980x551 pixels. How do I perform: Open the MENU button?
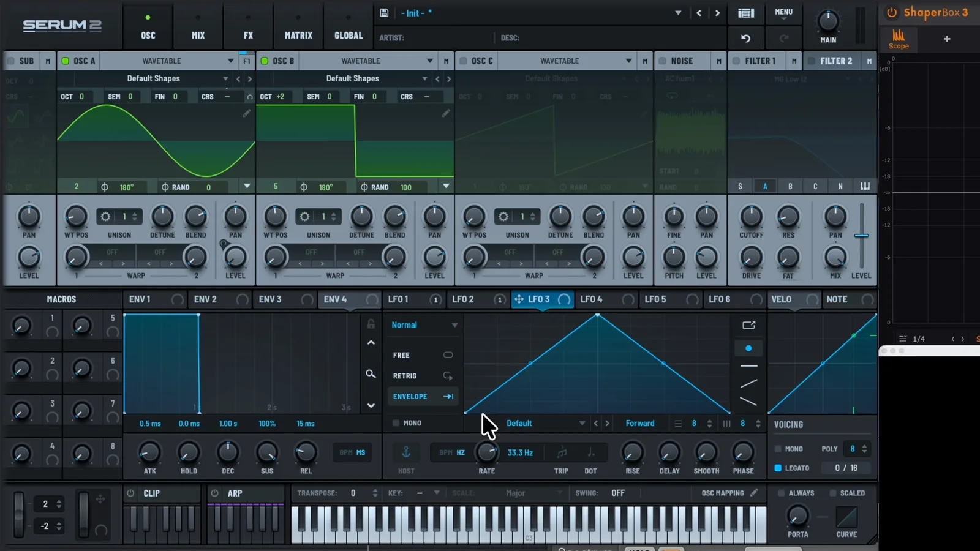click(783, 13)
